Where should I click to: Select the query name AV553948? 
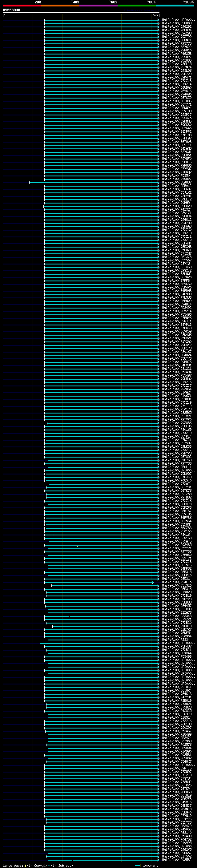pos(11,10)
